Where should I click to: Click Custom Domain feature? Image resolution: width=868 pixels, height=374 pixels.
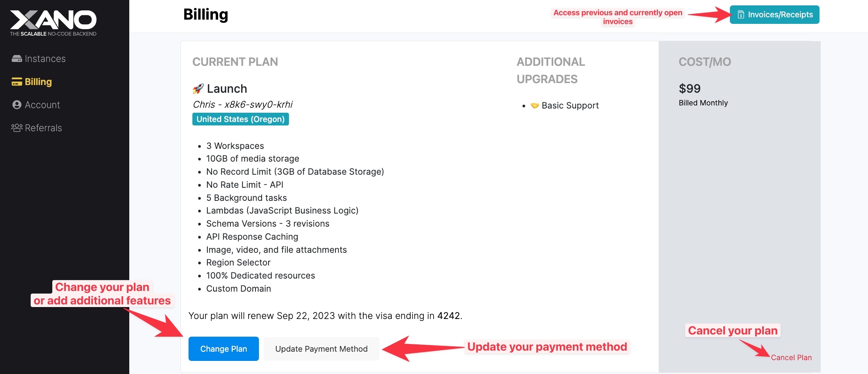click(239, 289)
